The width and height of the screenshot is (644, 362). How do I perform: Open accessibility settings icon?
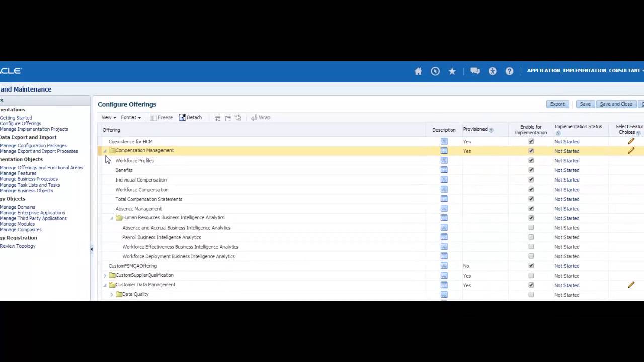pyautogui.click(x=493, y=71)
